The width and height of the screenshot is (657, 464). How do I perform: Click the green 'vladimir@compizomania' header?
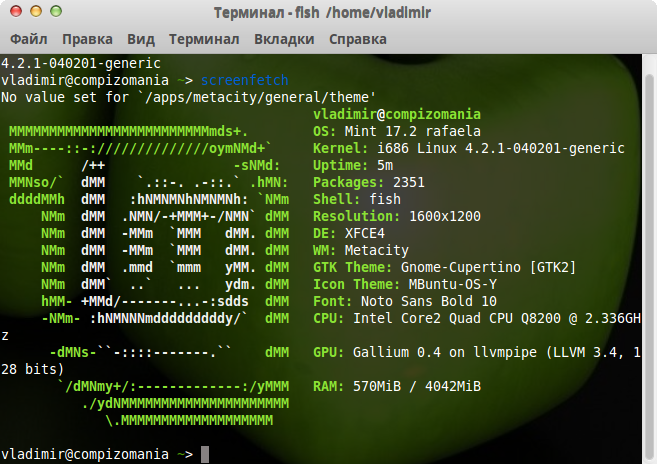[x=397, y=114]
